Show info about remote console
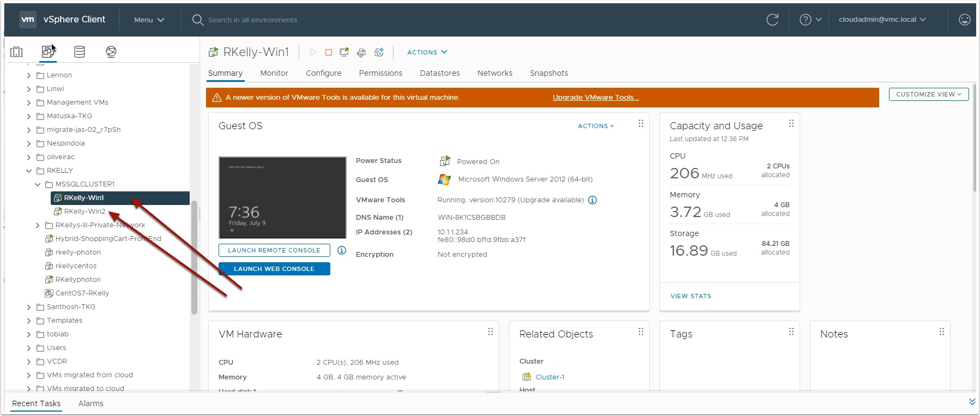Screen dimensions: 980x416 pos(342,250)
